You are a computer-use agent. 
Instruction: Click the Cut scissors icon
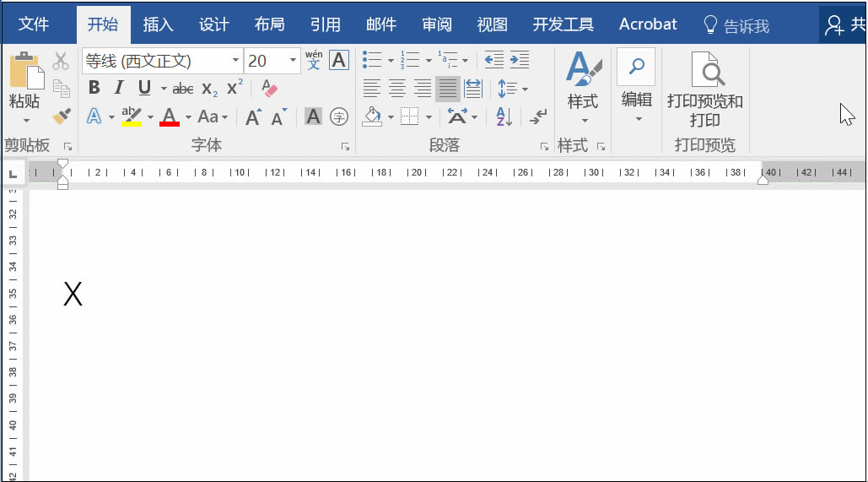(x=61, y=61)
